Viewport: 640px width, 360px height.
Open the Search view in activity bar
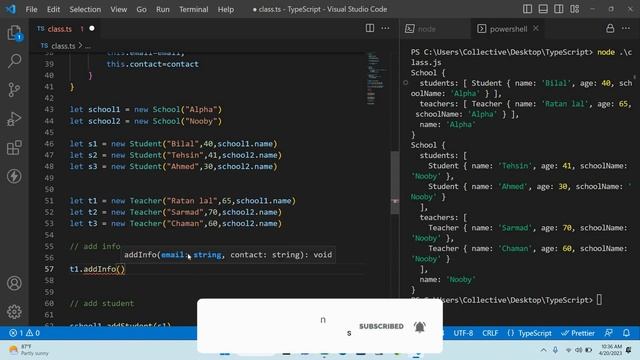(x=14, y=61)
